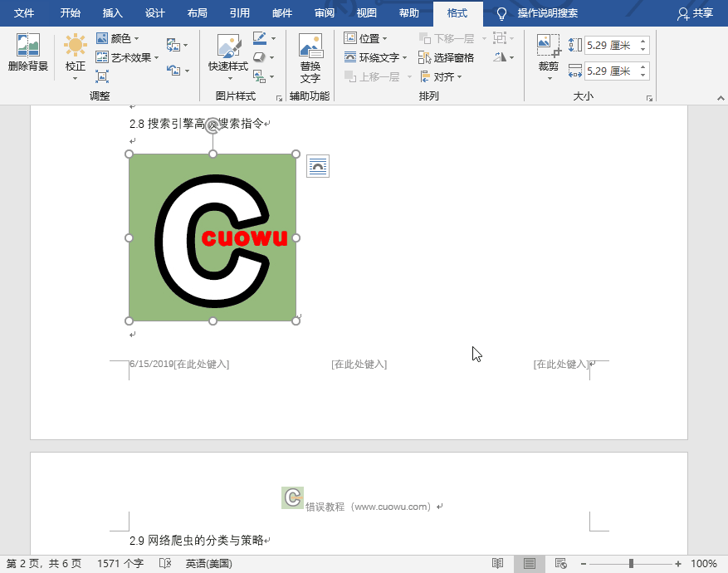
Task: Click the 共享 share button
Action: click(x=695, y=13)
